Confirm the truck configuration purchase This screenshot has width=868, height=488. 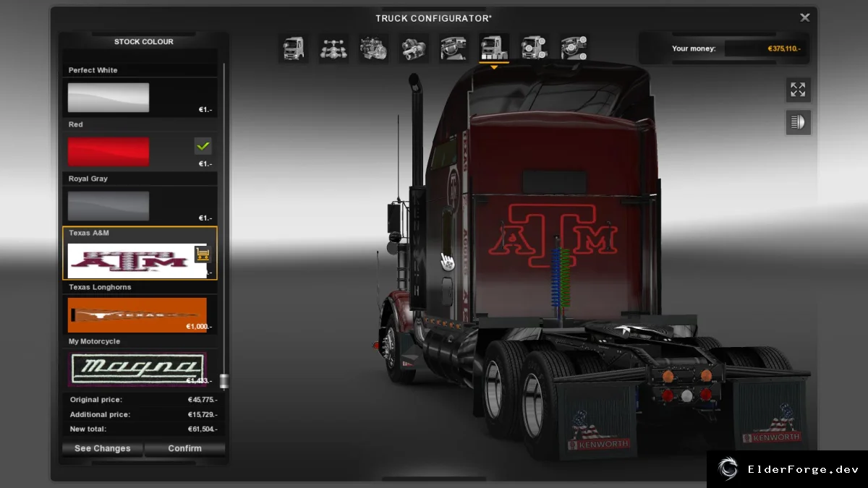tap(185, 448)
